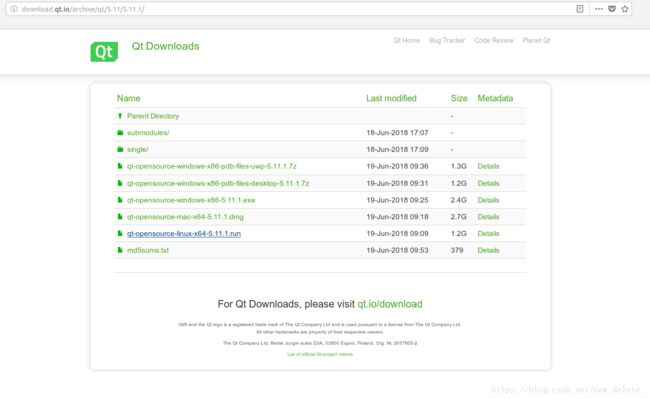The image size is (650, 399).
Task: Click date 19-Jun-2018 09:09
Action: click(397, 233)
